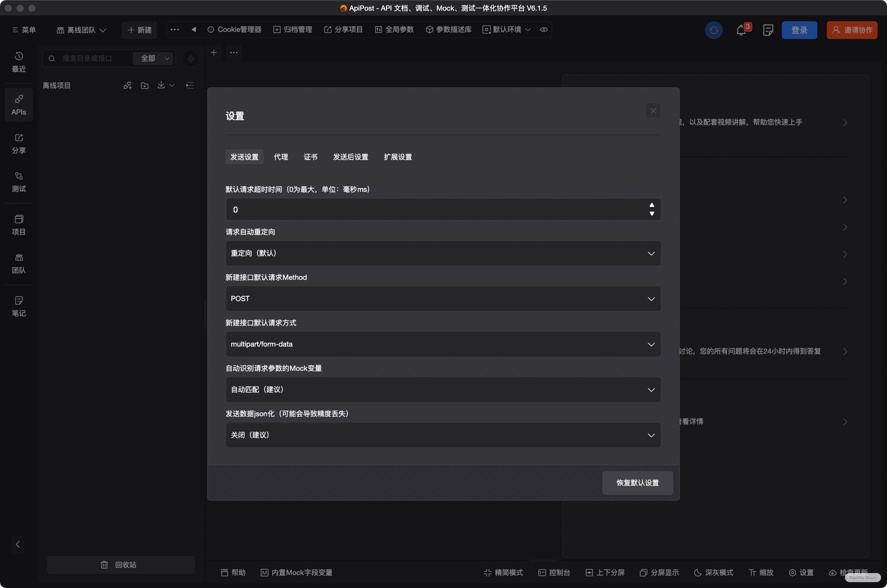Open 归档管理 archive management
Screen dimensions: 887x588
(292, 30)
